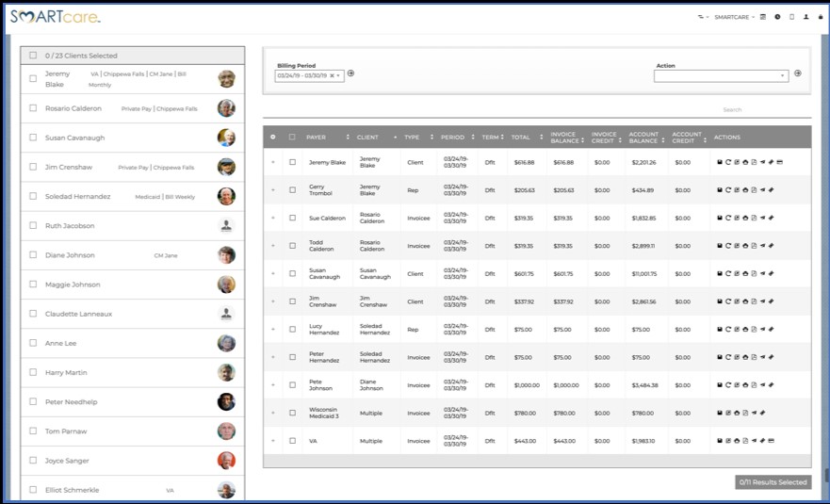Viewport: 830px width, 504px height.
Task: Click the go arrow beside Action dropdown
Action: click(x=798, y=73)
